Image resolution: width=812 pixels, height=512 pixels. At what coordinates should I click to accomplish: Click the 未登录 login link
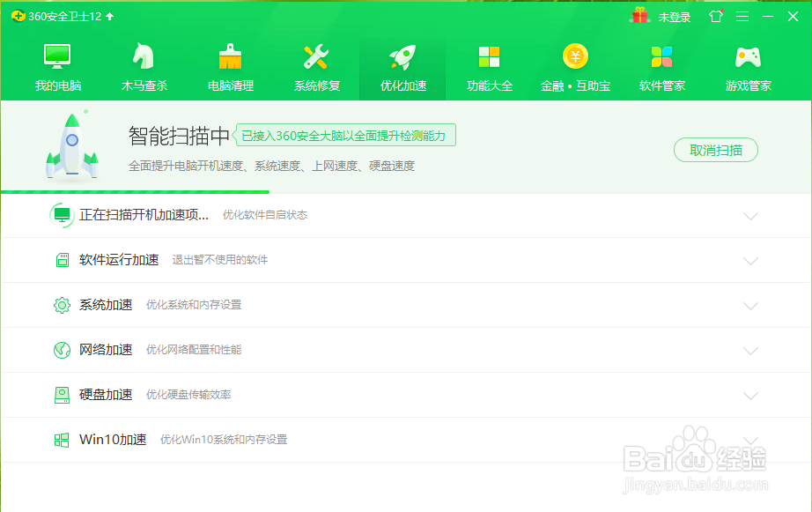pyautogui.click(x=675, y=16)
